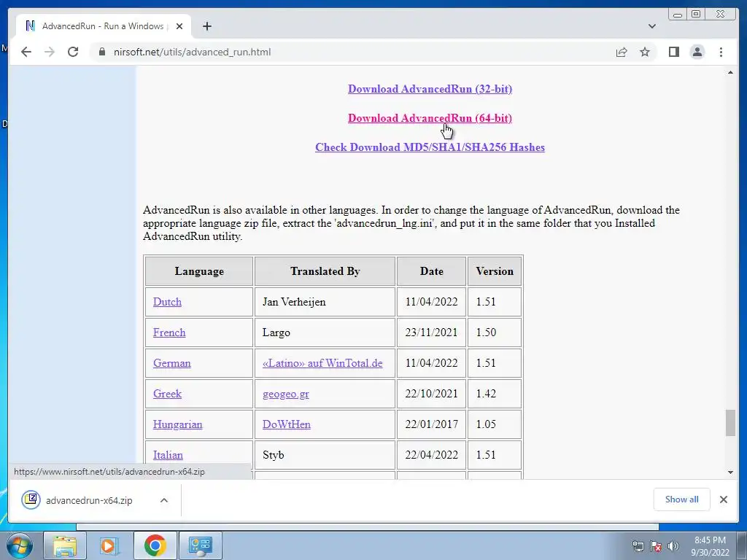Open the Dutch language download
747x560 pixels.
[167, 302]
